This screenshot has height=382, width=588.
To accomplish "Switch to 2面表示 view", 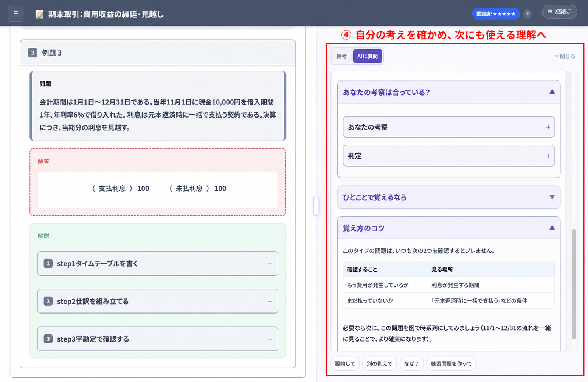I will coord(559,12).
